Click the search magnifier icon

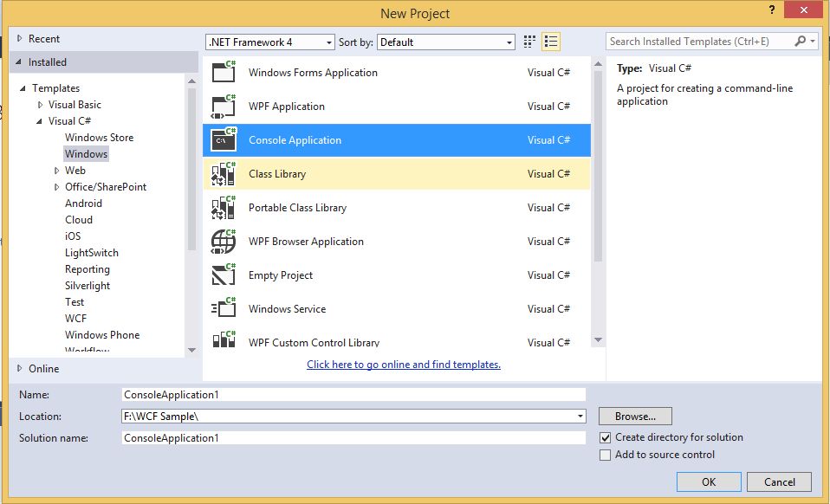[801, 41]
